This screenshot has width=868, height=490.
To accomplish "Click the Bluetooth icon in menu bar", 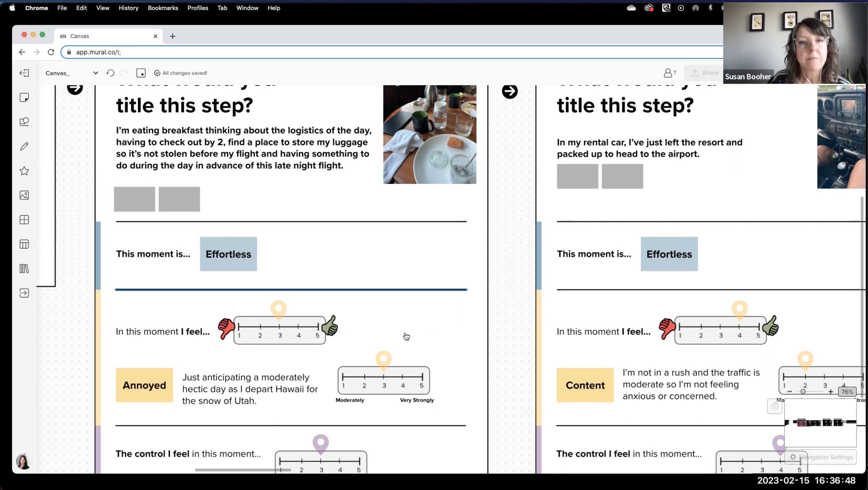I will pos(710,8).
